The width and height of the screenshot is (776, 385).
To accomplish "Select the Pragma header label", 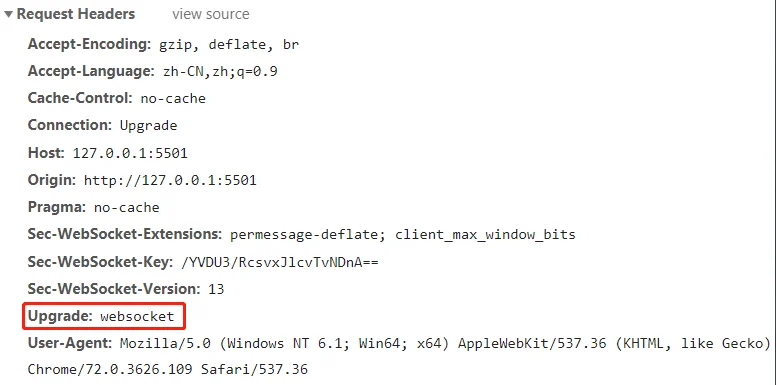I will tap(57, 207).
